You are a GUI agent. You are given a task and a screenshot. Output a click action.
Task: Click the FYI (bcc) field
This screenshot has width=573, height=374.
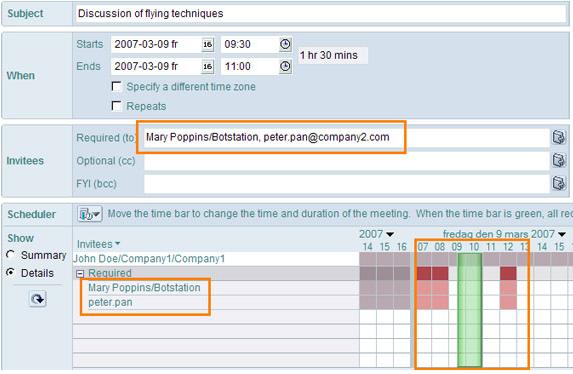click(x=346, y=184)
